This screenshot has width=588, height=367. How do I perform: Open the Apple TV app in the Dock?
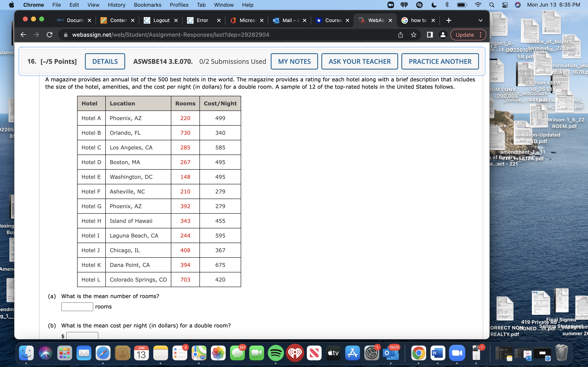pos(333,353)
